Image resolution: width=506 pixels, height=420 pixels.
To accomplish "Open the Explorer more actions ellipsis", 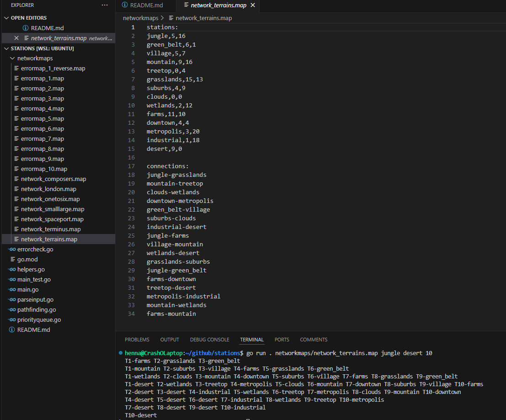I will 105,5.
